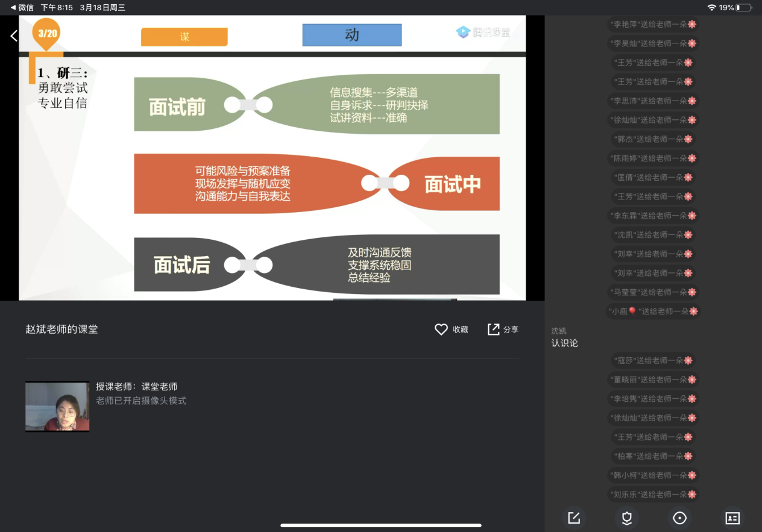Tap the 小鹿 flower gift message
Image resolution: width=762 pixels, height=532 pixels.
(653, 311)
